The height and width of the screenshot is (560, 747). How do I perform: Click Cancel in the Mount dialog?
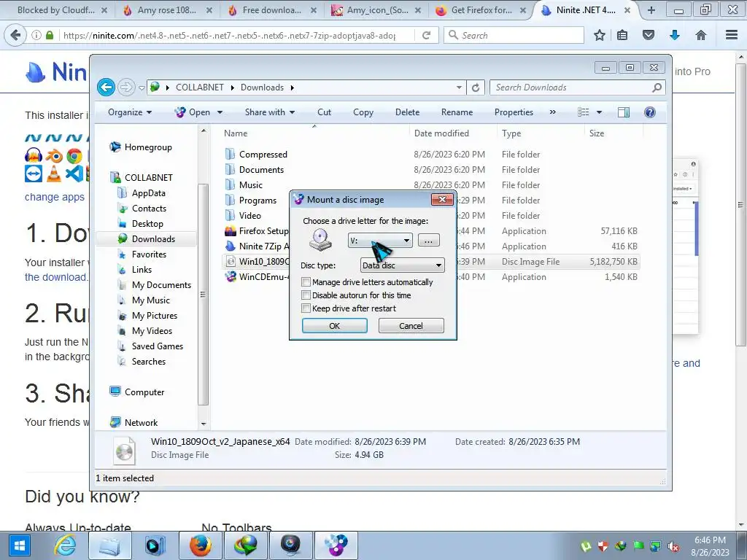point(411,326)
